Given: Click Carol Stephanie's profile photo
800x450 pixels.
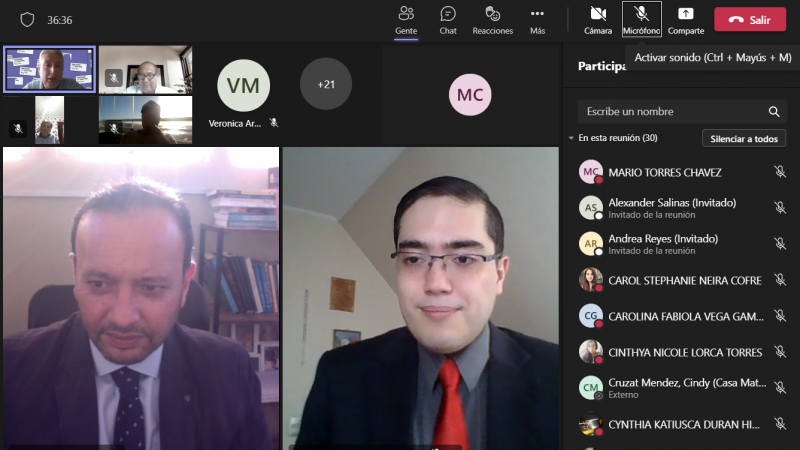Looking at the screenshot, I should coord(591,280).
